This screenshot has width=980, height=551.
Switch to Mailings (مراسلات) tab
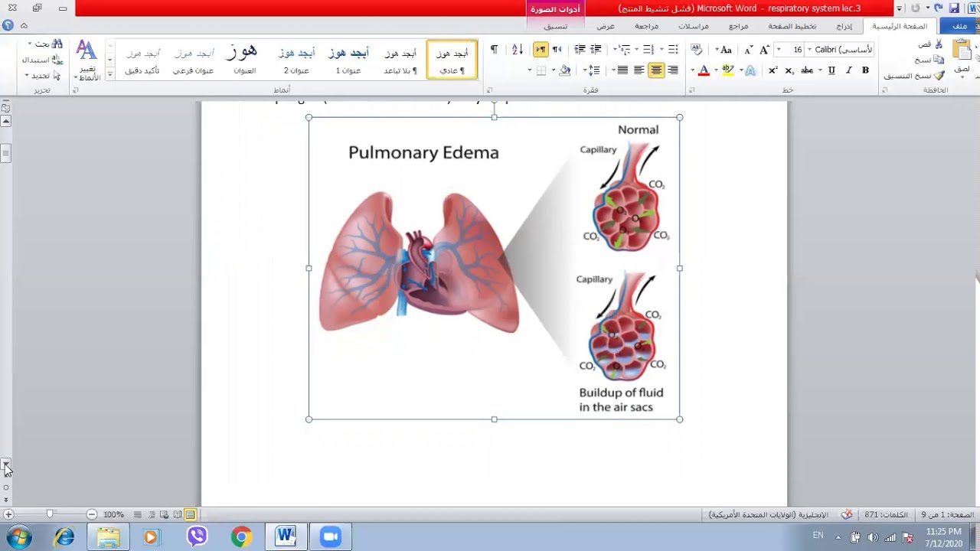(694, 26)
